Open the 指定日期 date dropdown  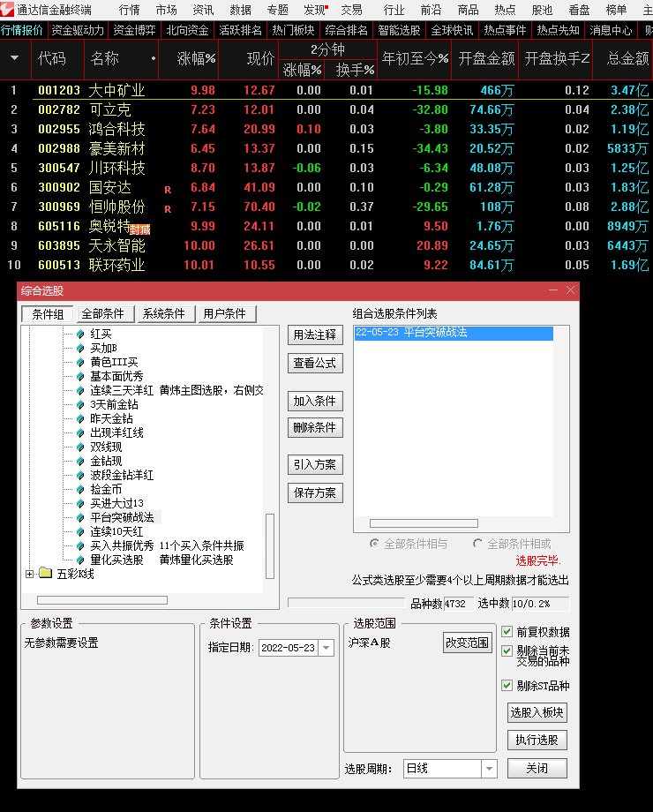pos(326,647)
